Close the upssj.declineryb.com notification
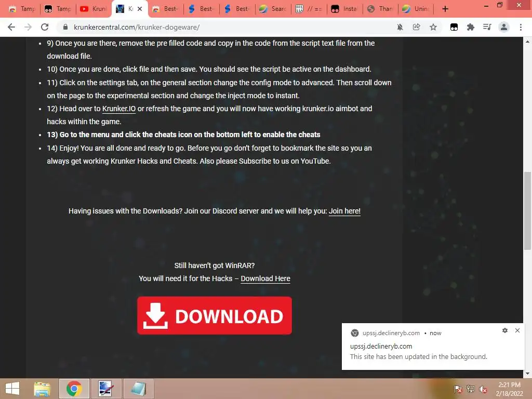The height and width of the screenshot is (399, 532). [x=517, y=330]
